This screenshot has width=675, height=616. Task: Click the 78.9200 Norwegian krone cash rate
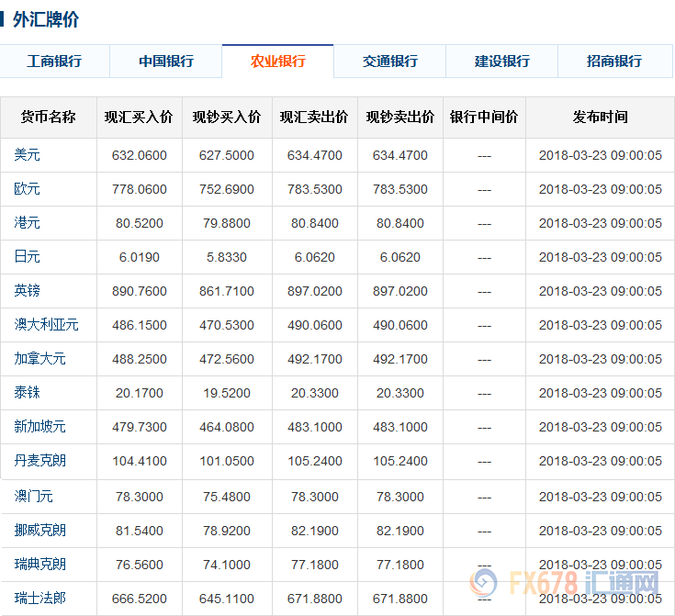pyautogui.click(x=227, y=532)
